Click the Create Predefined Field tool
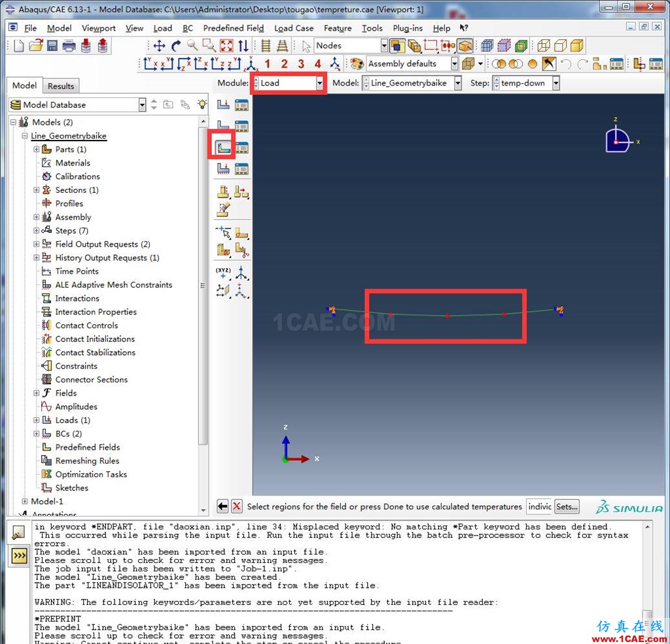Screen dimensions: 670x644 click(x=223, y=147)
